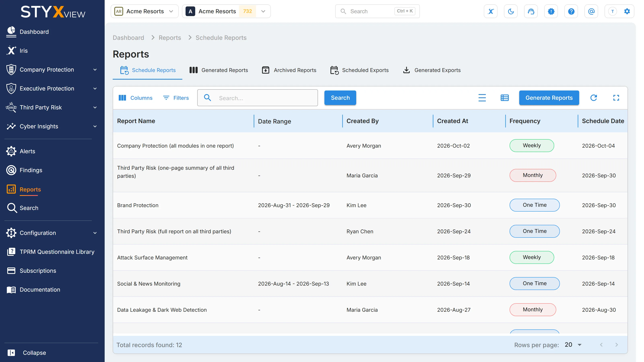Open Findings in the sidebar
This screenshot has width=644, height=362.
[x=31, y=170]
